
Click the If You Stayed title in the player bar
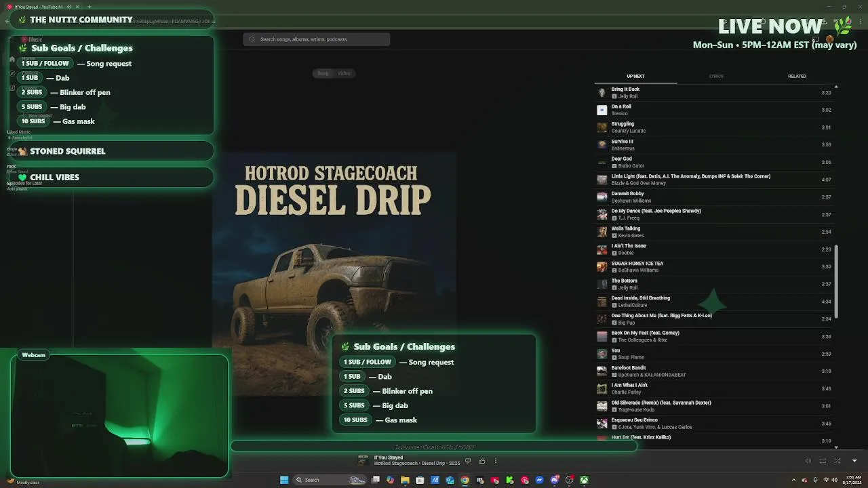pyautogui.click(x=389, y=457)
